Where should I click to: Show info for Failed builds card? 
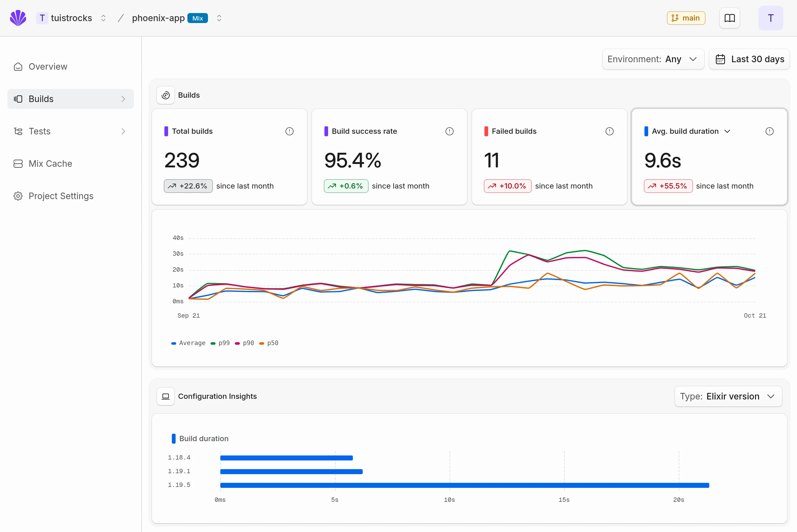tap(609, 131)
